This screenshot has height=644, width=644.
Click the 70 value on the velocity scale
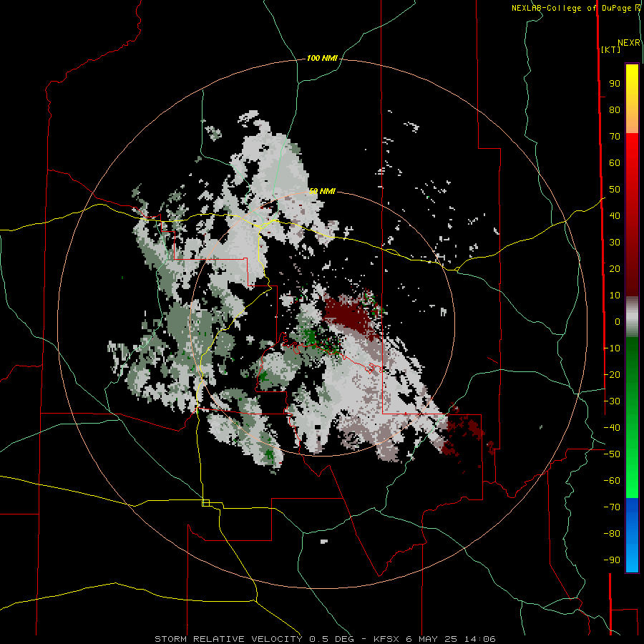coord(615,137)
